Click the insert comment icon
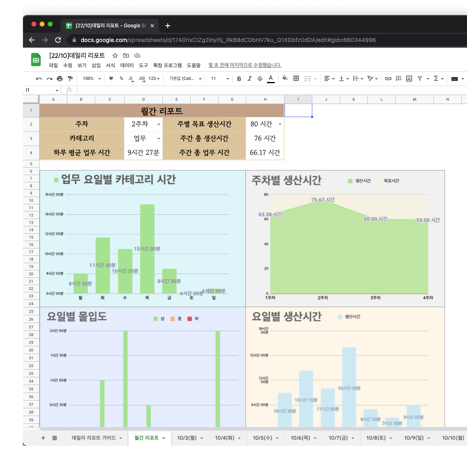 click(398, 79)
